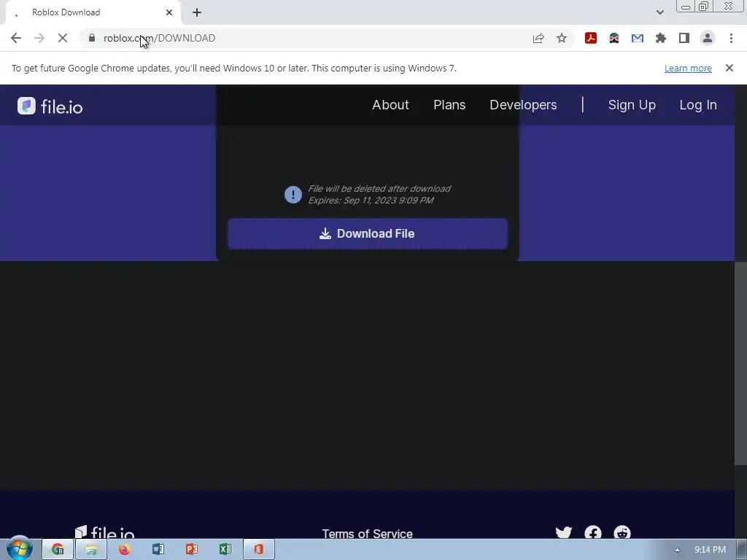Screen dimensions: 747x560
Task: Toggle the Chrome side panel
Action: (x=684, y=38)
